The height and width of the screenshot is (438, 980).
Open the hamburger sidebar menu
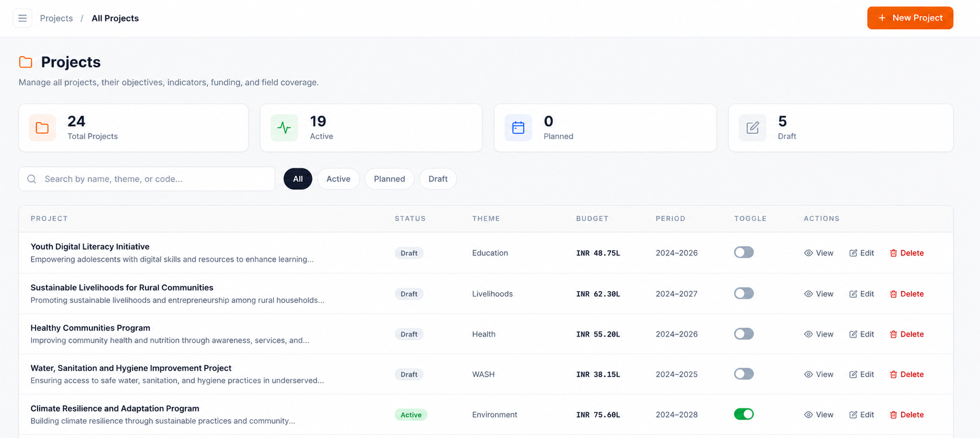tap(22, 18)
